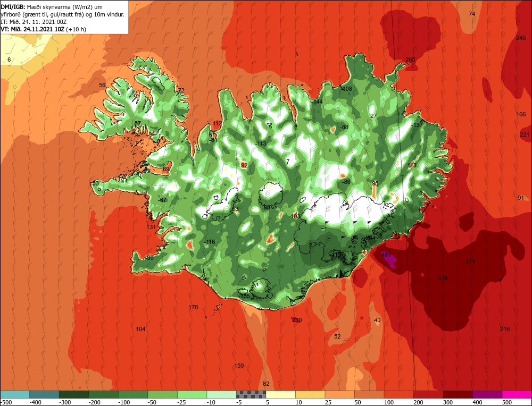This screenshot has height=406, width=532.
Task: Click the light green legend swatch between -25 and -10
Action: (x=192, y=394)
